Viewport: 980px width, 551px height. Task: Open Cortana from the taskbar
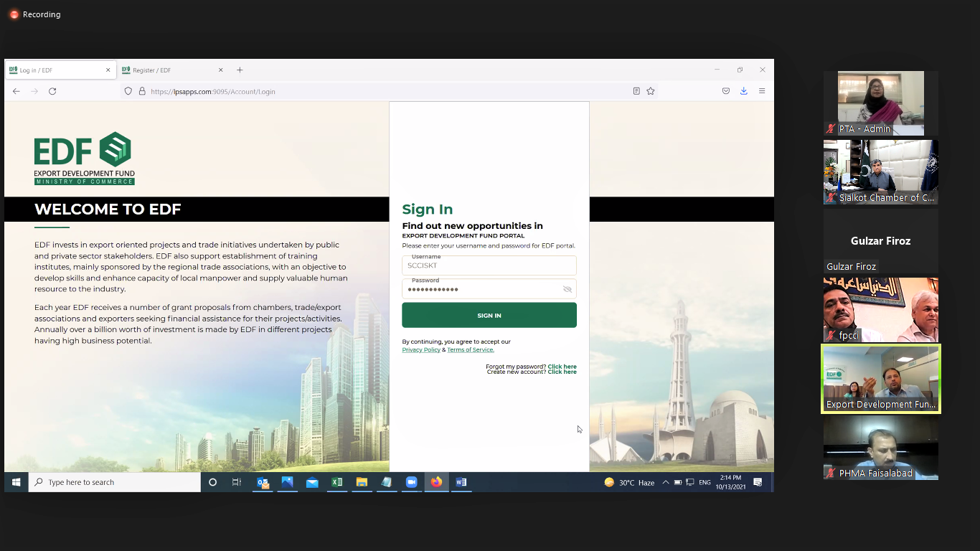pos(212,482)
